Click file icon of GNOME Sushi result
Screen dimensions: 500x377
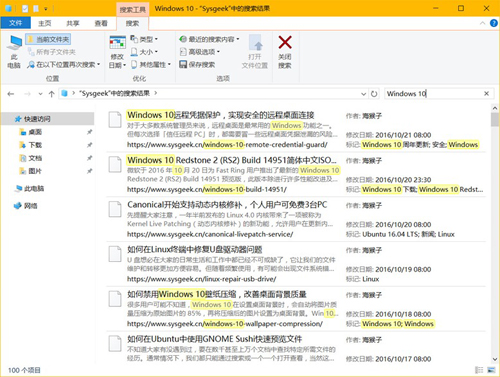[x=115, y=344]
